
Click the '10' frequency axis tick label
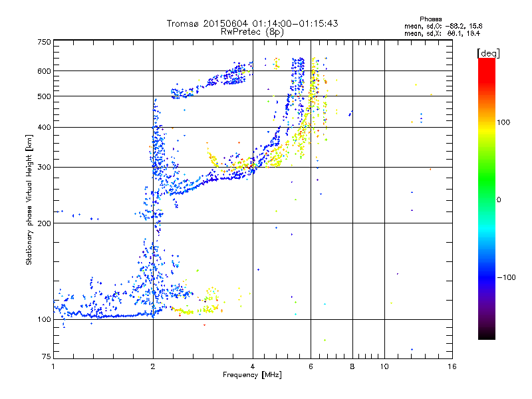point(384,366)
